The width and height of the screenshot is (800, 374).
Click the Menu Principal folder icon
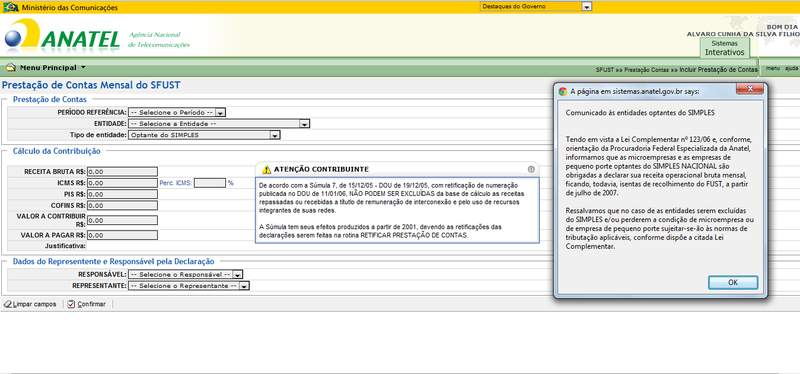(11, 67)
